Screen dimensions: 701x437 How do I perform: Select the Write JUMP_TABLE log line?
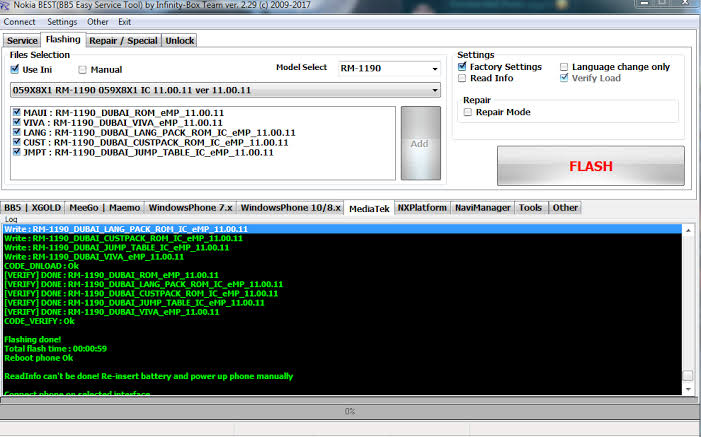click(x=117, y=247)
